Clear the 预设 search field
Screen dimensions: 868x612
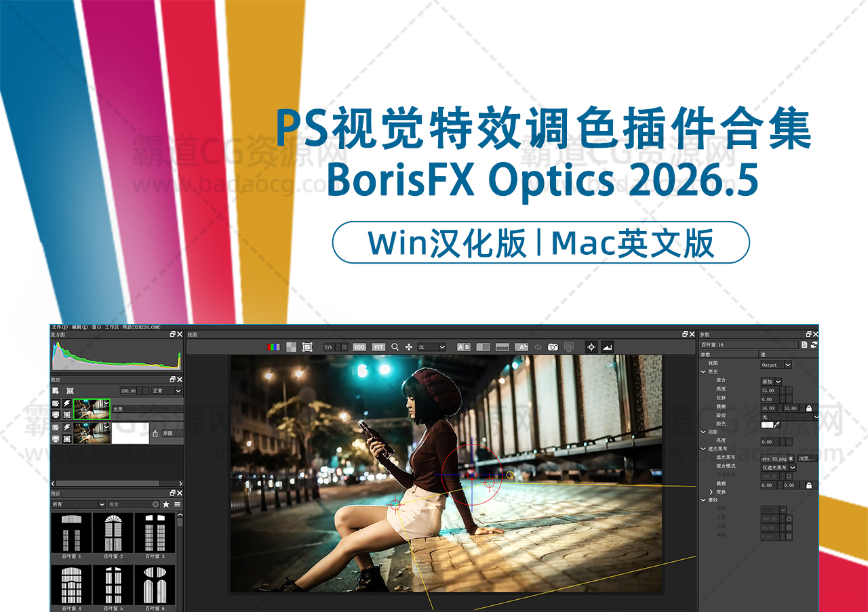tap(155, 504)
